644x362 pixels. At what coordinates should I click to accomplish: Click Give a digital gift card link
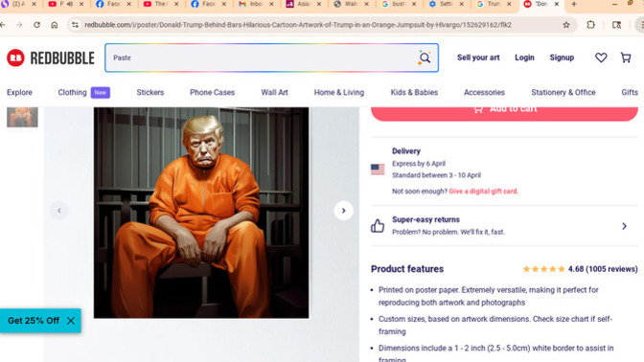[483, 192]
